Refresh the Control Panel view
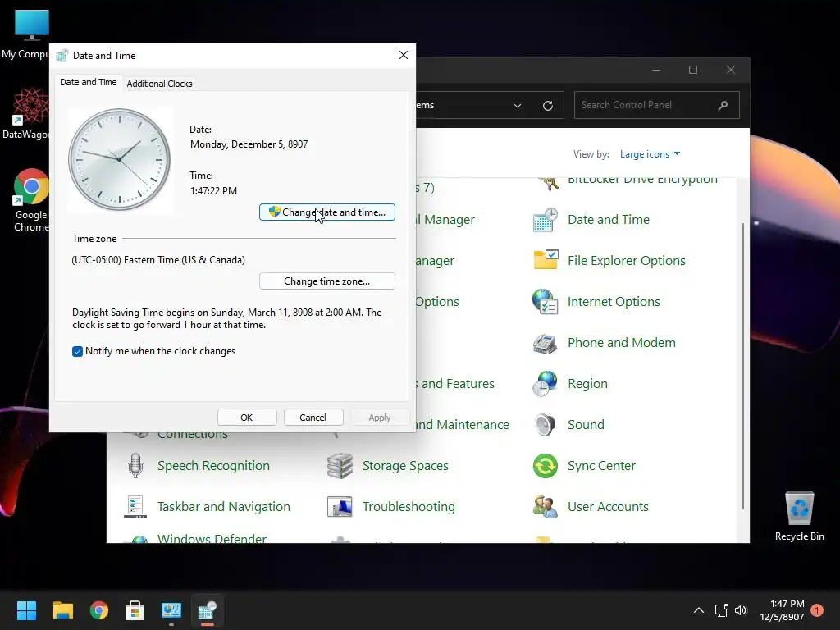 click(547, 106)
